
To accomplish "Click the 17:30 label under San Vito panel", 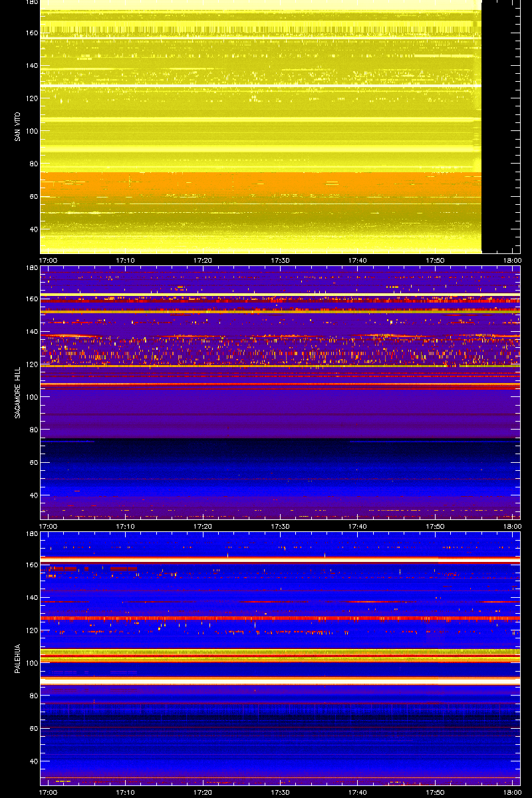I will tap(280, 260).
